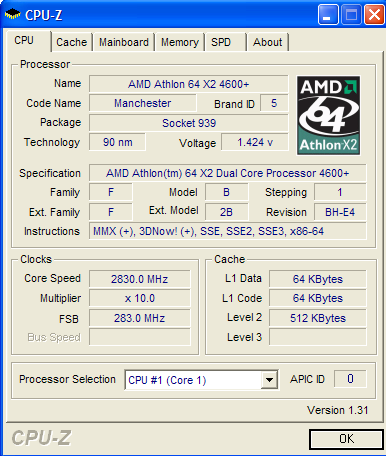Click the Model value B
Viewport: 386px width, 456px height.
(x=226, y=192)
